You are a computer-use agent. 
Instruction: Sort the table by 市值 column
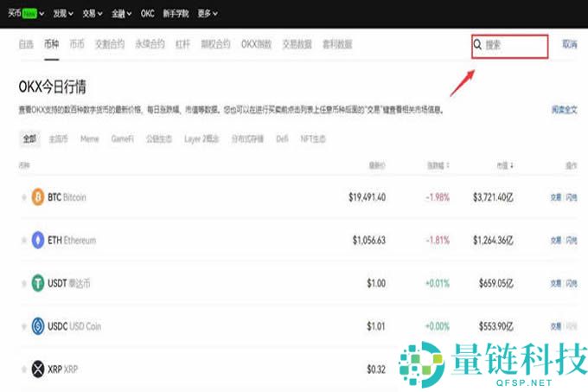click(x=505, y=165)
